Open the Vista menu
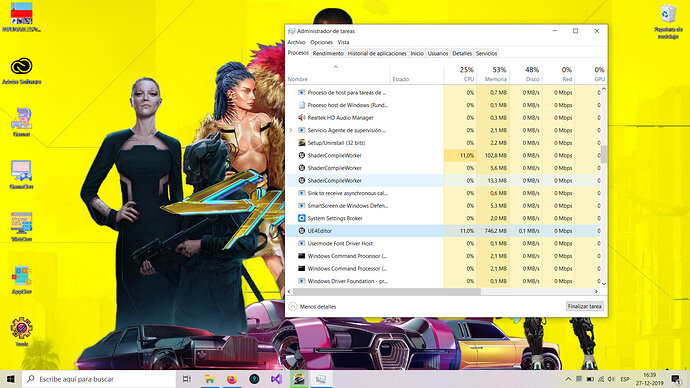 [x=343, y=42]
